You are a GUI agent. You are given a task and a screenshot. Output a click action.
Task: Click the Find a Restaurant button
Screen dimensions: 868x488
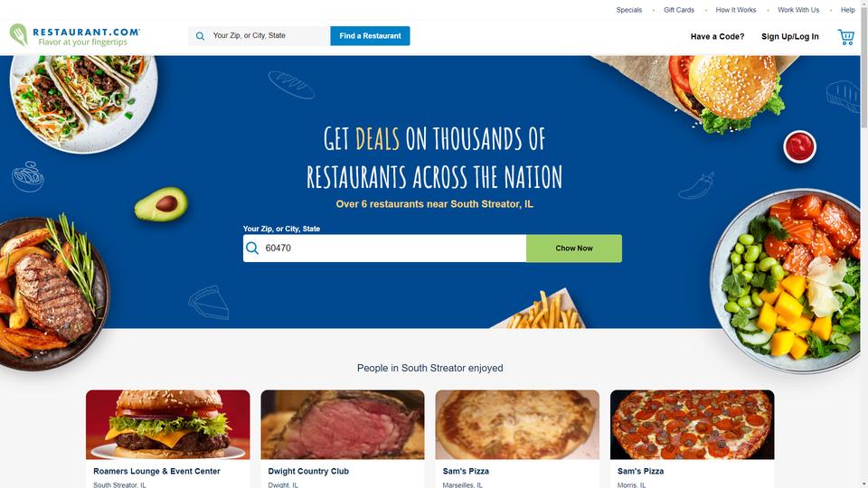tap(370, 36)
